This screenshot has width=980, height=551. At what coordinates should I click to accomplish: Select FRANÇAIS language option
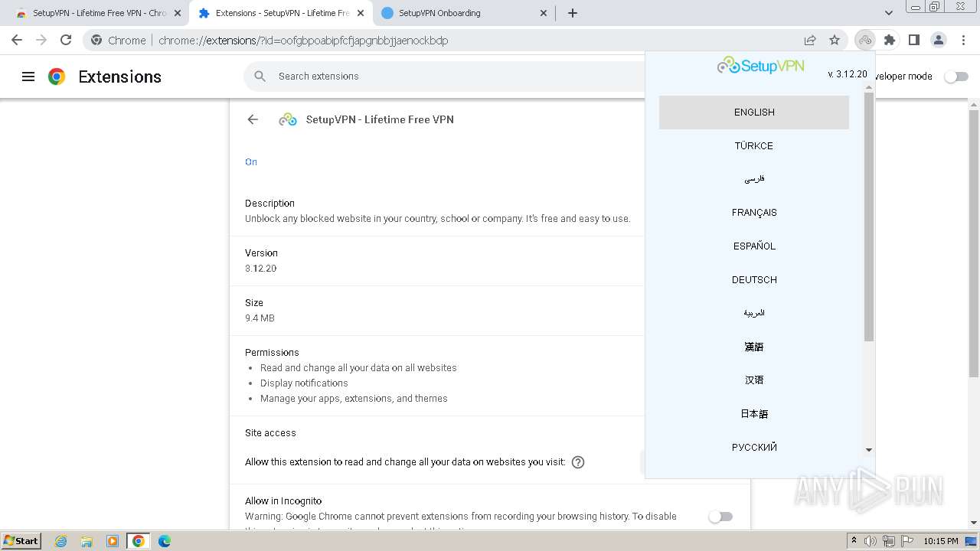[x=754, y=212]
